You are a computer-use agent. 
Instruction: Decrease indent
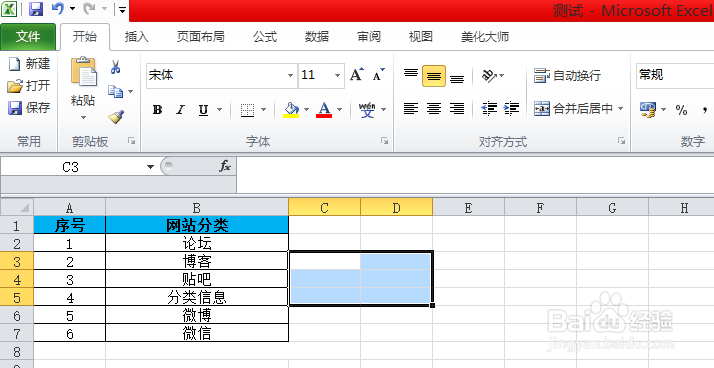pyautogui.click(x=490, y=109)
